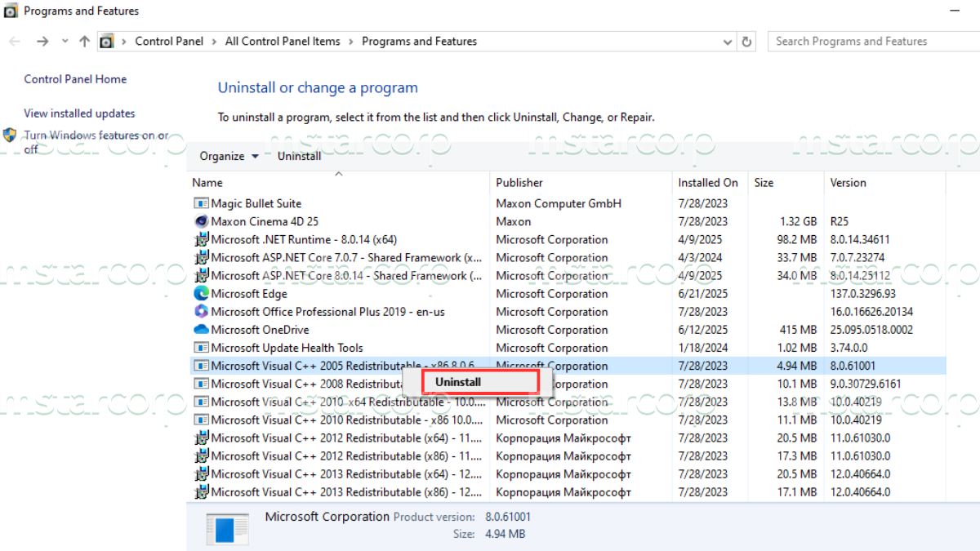This screenshot has height=551, width=980.
Task: Expand the chevron after Control Panel breadcrumb
Action: (x=215, y=42)
